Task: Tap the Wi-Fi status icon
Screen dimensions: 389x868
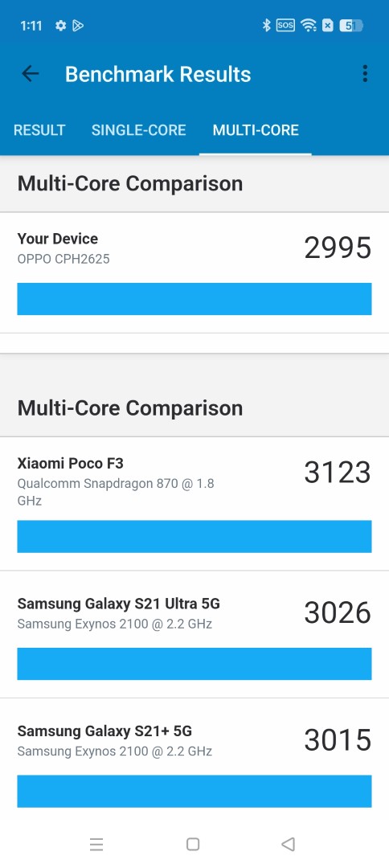Action: pos(308,25)
